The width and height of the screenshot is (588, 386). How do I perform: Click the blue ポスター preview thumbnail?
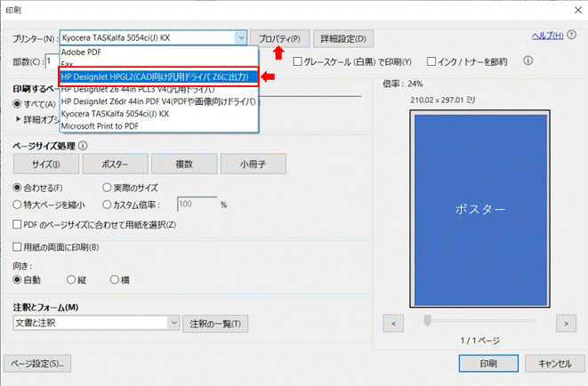(x=480, y=209)
